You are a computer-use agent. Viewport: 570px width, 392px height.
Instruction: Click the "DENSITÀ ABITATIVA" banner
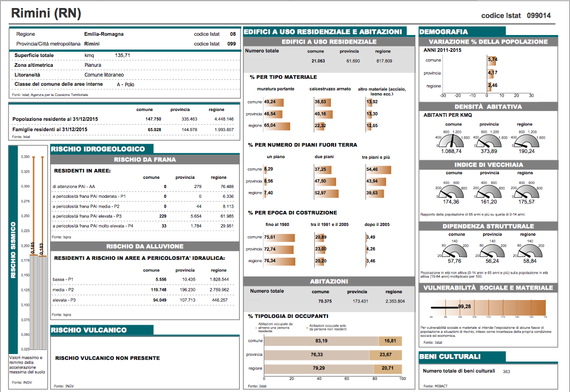(x=488, y=107)
